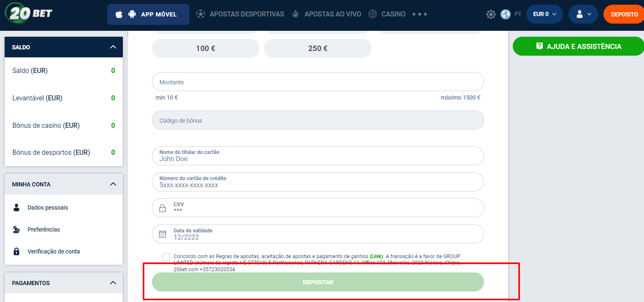This screenshot has width=644, height=302.
Task: Click the 20Bet logo
Action: coord(29,13)
